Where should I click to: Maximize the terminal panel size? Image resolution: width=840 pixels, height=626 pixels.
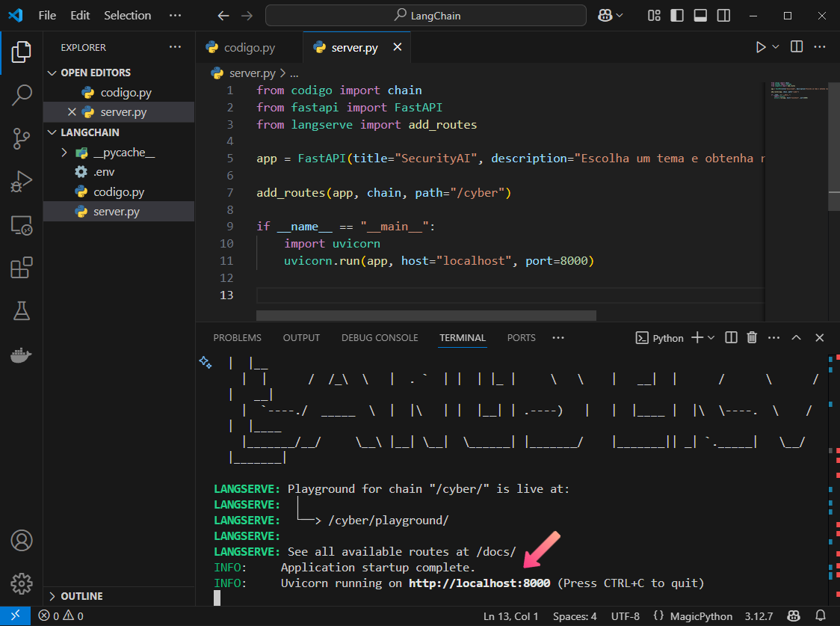[x=796, y=337]
